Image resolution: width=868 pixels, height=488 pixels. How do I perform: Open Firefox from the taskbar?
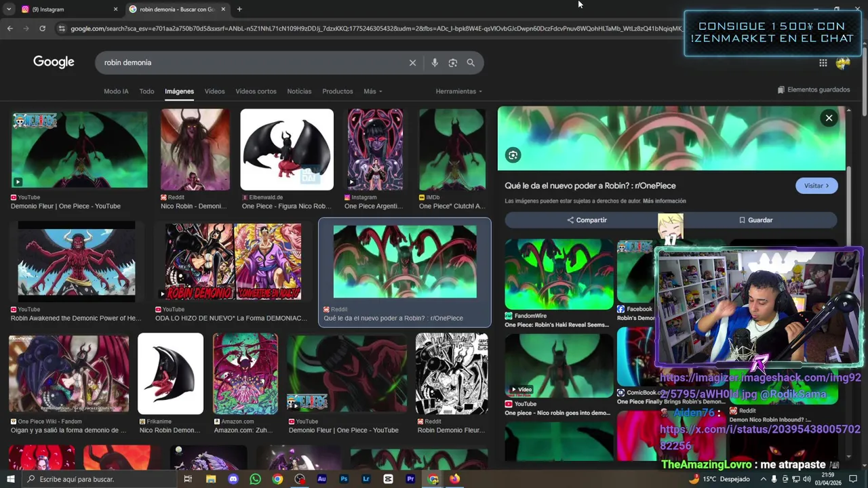(454, 479)
